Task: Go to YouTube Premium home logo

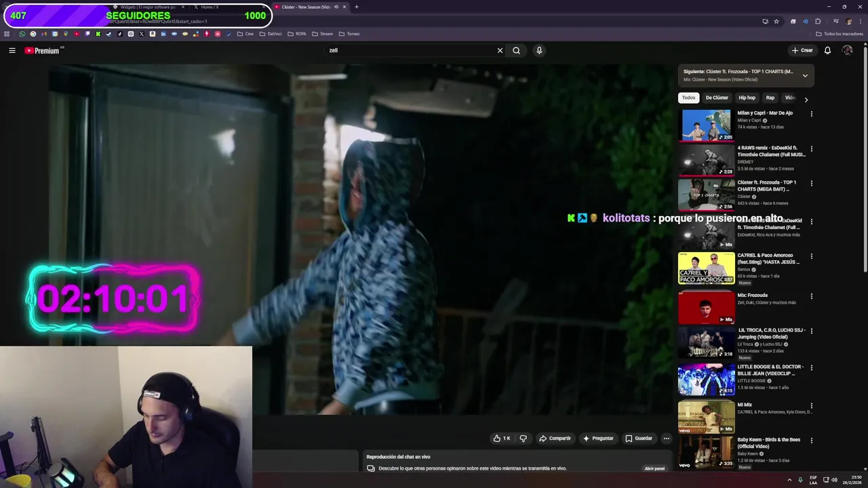Action: pyautogui.click(x=42, y=51)
